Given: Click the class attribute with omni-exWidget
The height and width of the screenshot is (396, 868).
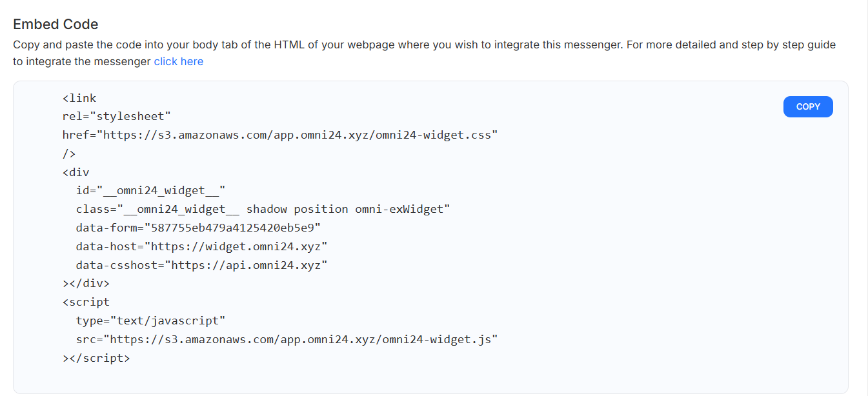Looking at the screenshot, I should coord(263,209).
